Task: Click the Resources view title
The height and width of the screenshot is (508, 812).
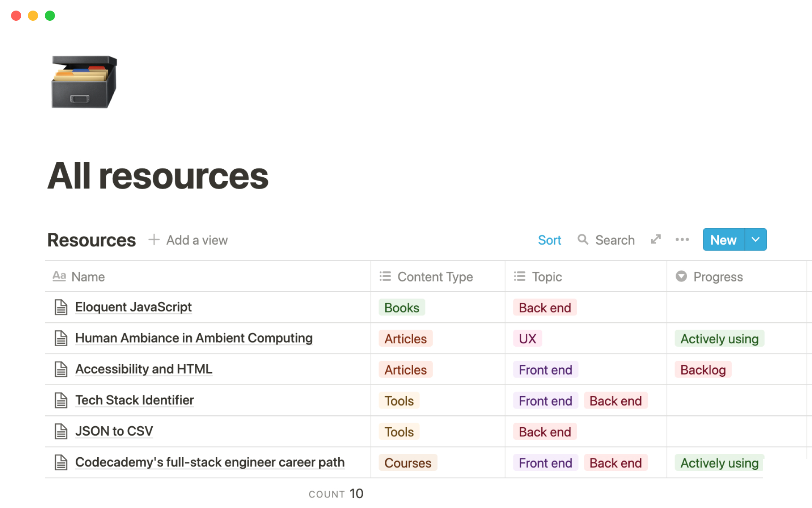Action: click(x=91, y=240)
